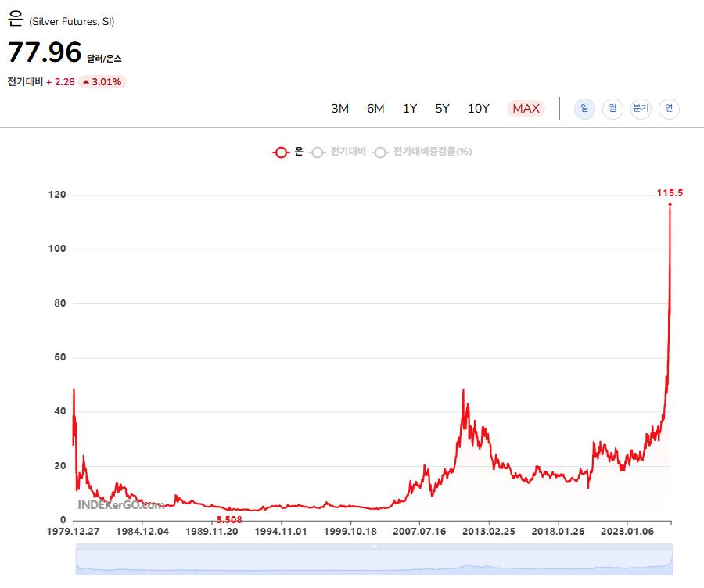The width and height of the screenshot is (704, 588).
Task: Click the 전기대비 legend circle icon
Action: point(318,152)
